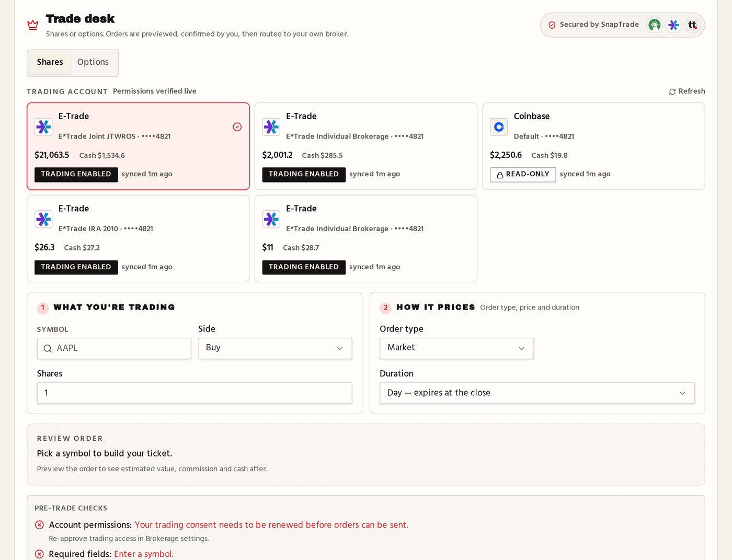
Task: Click TRADING ENABLED badge on IRA 2010 card
Action: [76, 267]
